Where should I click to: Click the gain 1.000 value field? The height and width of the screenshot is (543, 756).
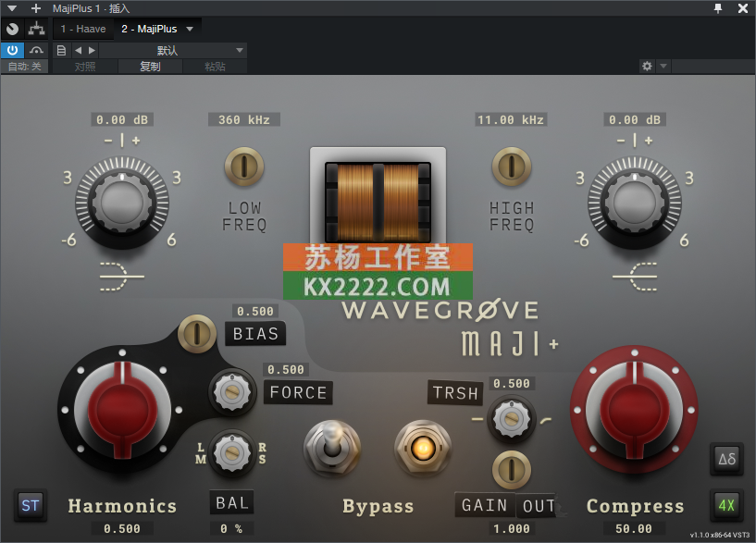511,528
